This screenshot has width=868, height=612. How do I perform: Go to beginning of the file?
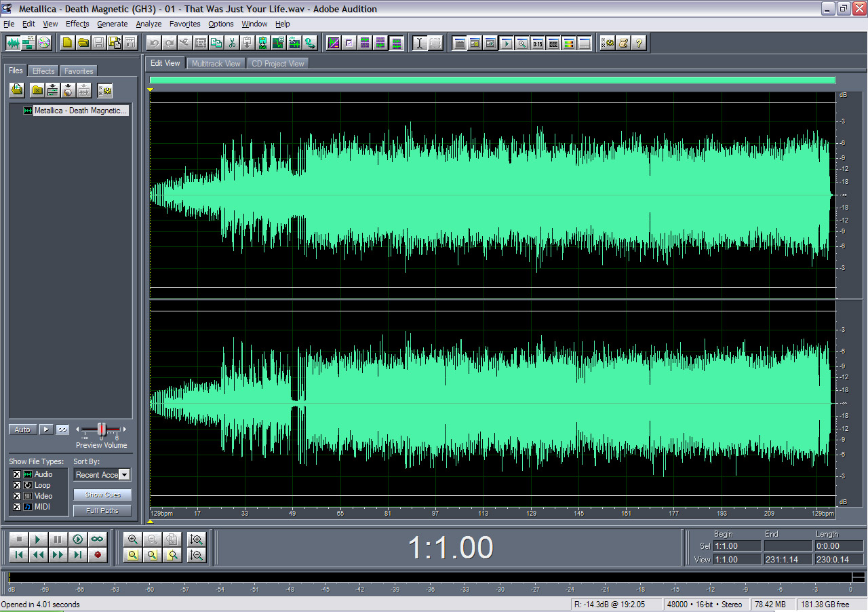tap(19, 555)
